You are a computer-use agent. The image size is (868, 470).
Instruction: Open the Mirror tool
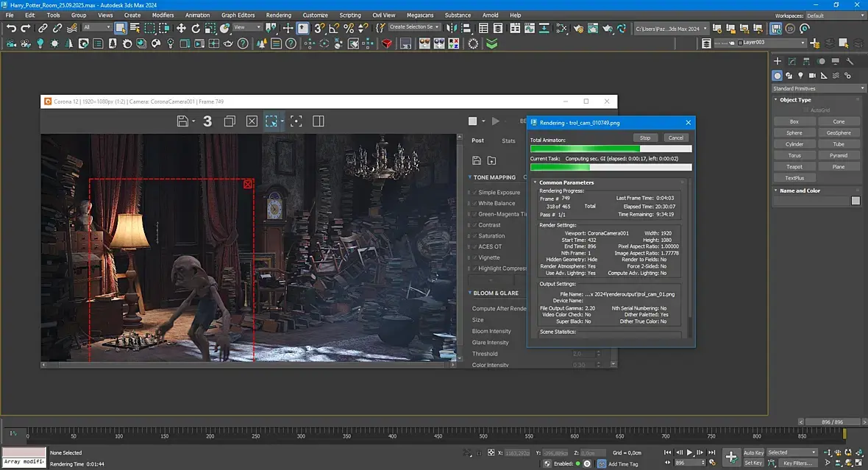coord(452,28)
